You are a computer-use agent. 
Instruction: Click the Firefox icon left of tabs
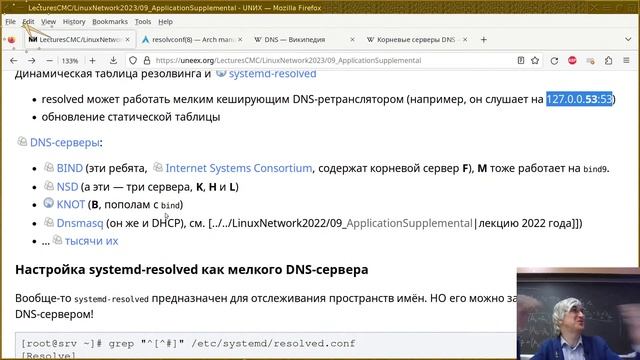11,40
